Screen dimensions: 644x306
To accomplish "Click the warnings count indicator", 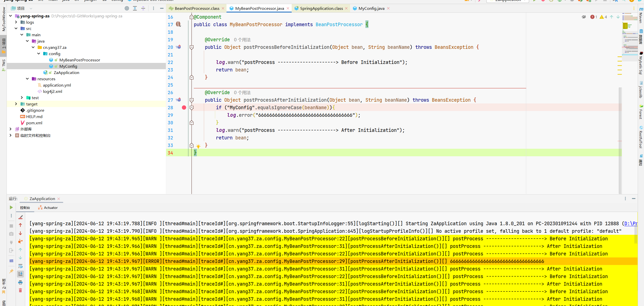I will click(603, 17).
